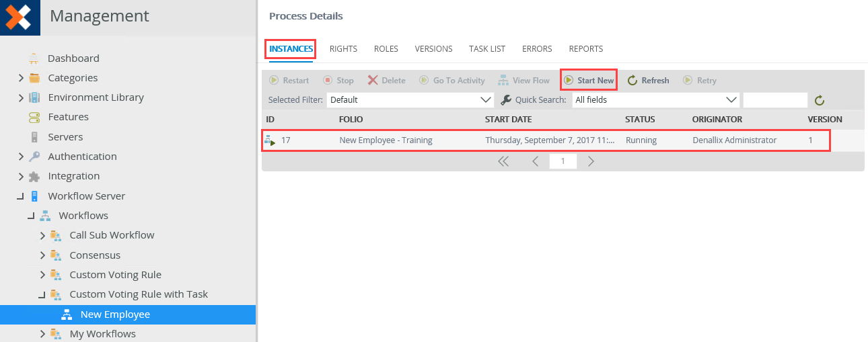Switch to the Roles tab
This screenshot has width=868, height=342.
[386, 49]
